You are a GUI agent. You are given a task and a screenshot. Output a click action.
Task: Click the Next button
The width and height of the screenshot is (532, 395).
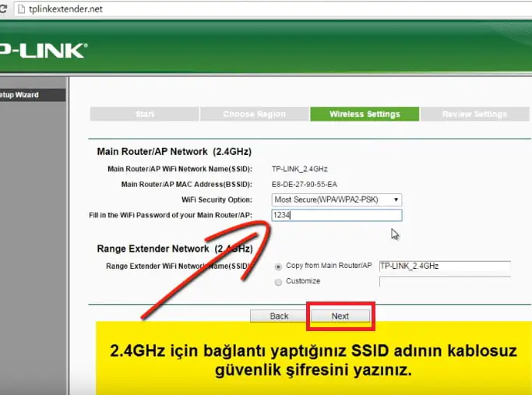click(340, 316)
